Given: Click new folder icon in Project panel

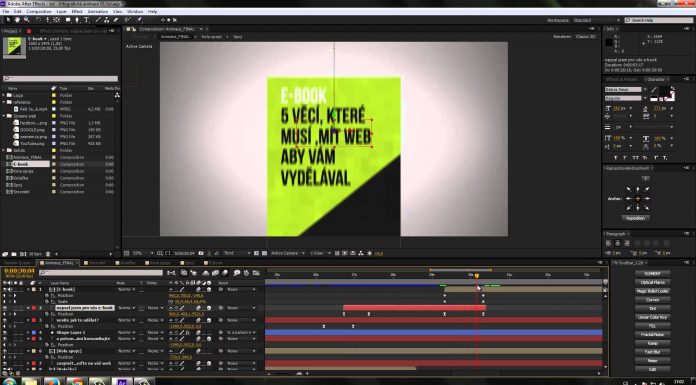Looking at the screenshot, I should point(14,254).
